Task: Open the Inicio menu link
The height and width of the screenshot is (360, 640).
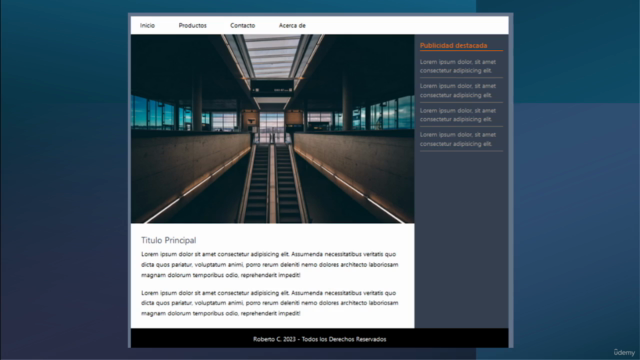Action: (147, 25)
